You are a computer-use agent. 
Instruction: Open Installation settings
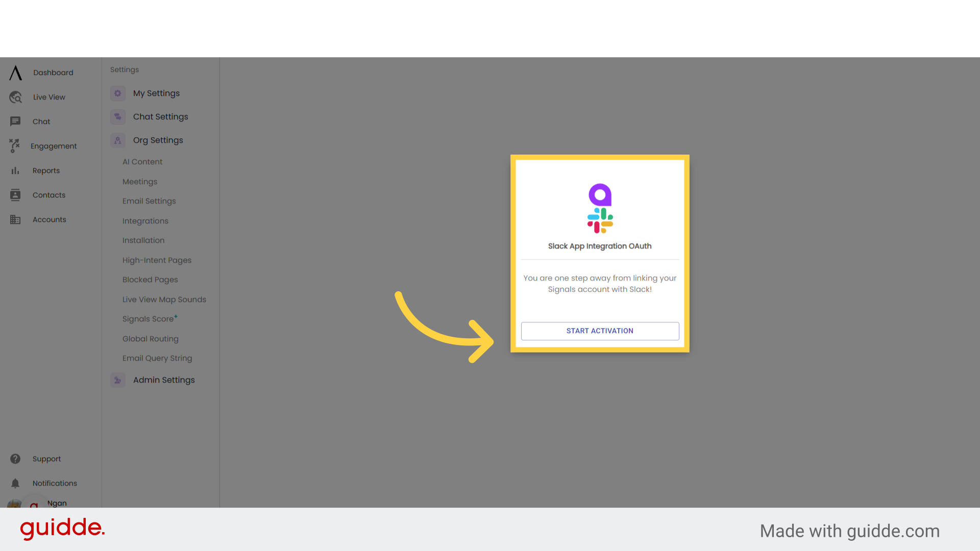[143, 240]
